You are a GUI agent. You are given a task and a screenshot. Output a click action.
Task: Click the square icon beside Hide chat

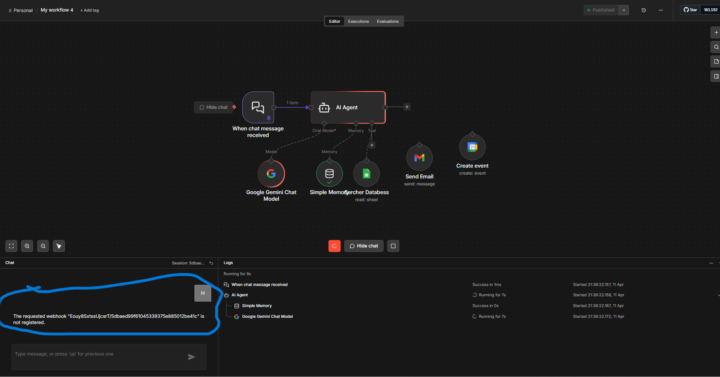pyautogui.click(x=393, y=246)
